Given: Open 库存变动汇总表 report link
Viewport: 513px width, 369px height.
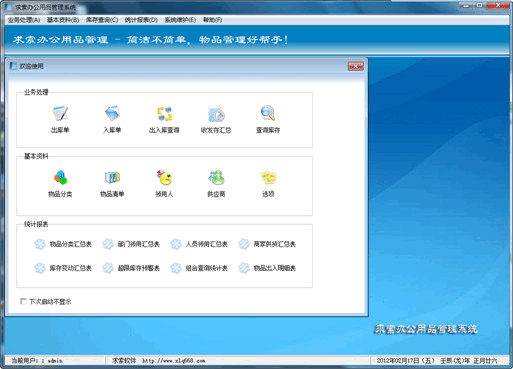Looking at the screenshot, I should point(71,268).
